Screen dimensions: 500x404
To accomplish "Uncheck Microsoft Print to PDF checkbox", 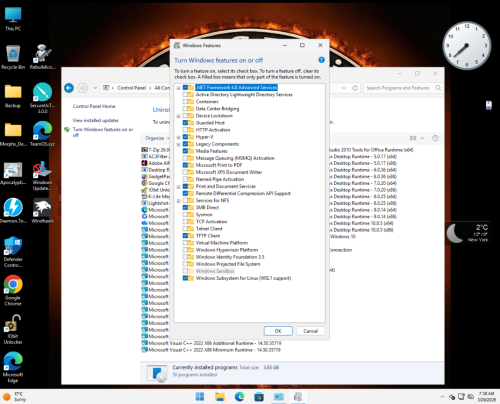I will (x=185, y=165).
